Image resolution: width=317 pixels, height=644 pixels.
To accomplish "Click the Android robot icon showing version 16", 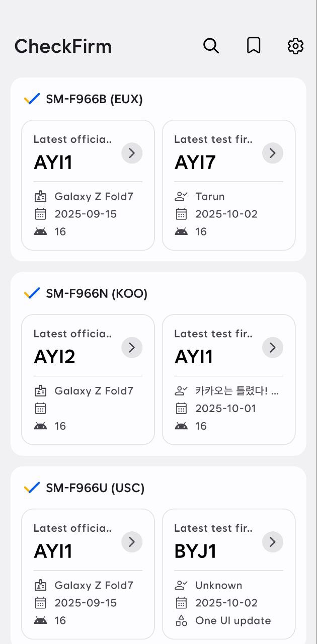I will [x=41, y=231].
